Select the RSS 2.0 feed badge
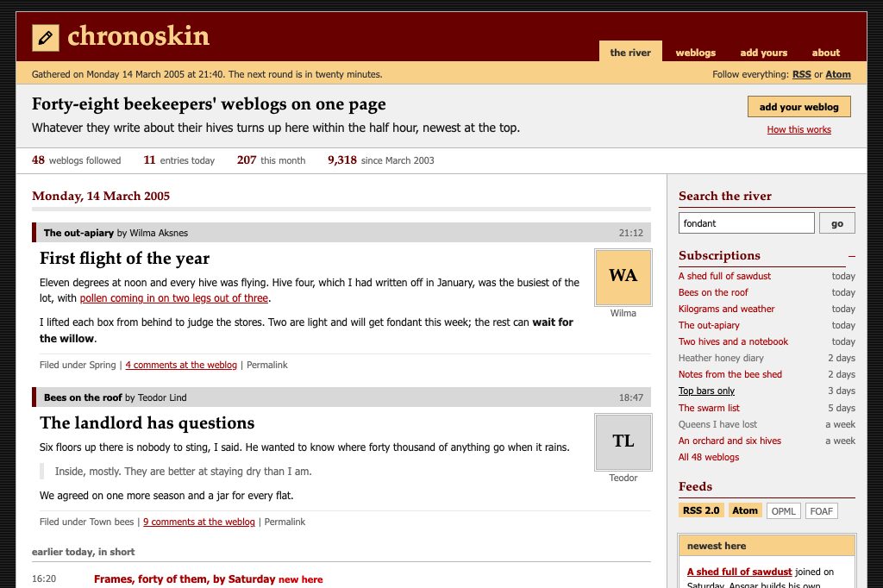 [701, 510]
